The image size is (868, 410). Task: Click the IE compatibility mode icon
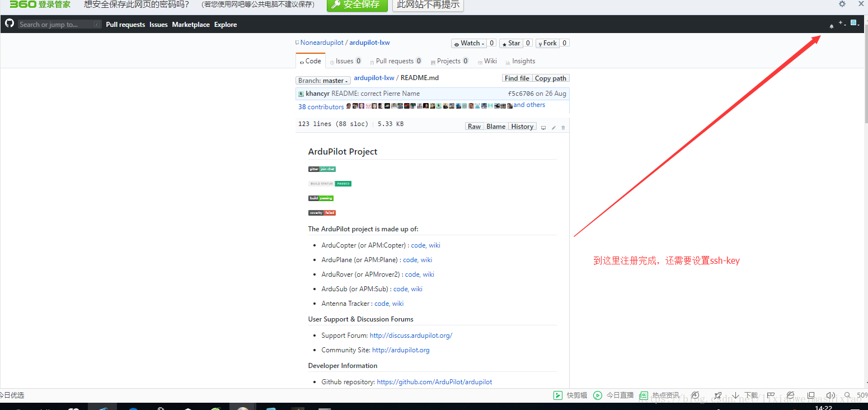pyautogui.click(x=790, y=395)
